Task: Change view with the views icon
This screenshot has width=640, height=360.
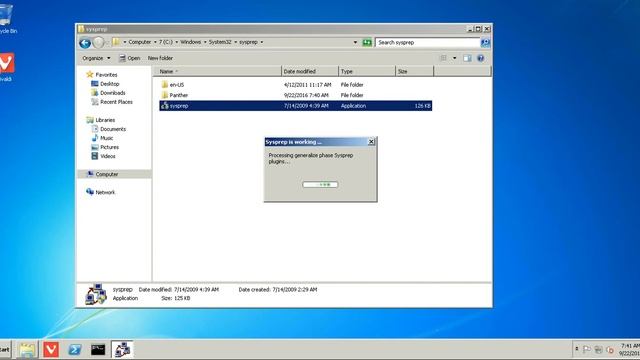Action: point(443,58)
